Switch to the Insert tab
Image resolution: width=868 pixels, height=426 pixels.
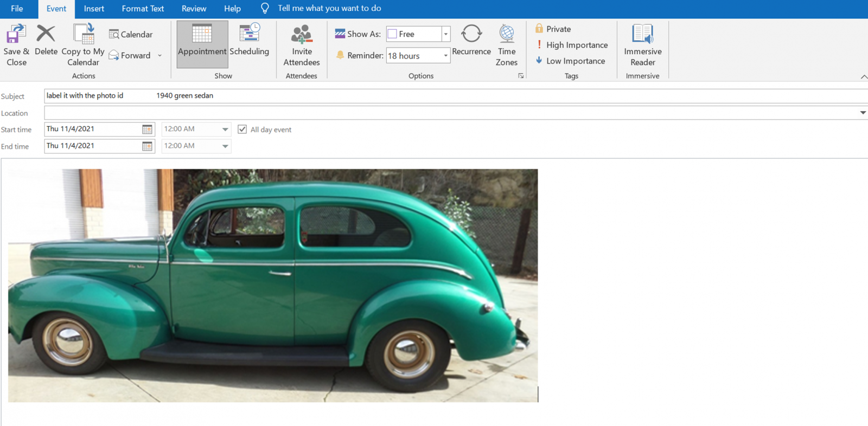click(94, 9)
